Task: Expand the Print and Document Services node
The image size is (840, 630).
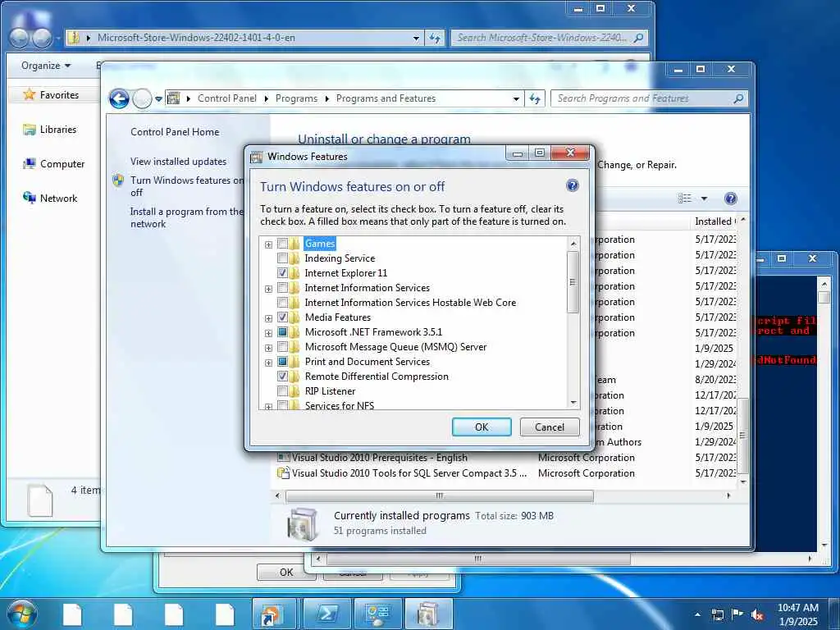Action: pyautogui.click(x=268, y=362)
